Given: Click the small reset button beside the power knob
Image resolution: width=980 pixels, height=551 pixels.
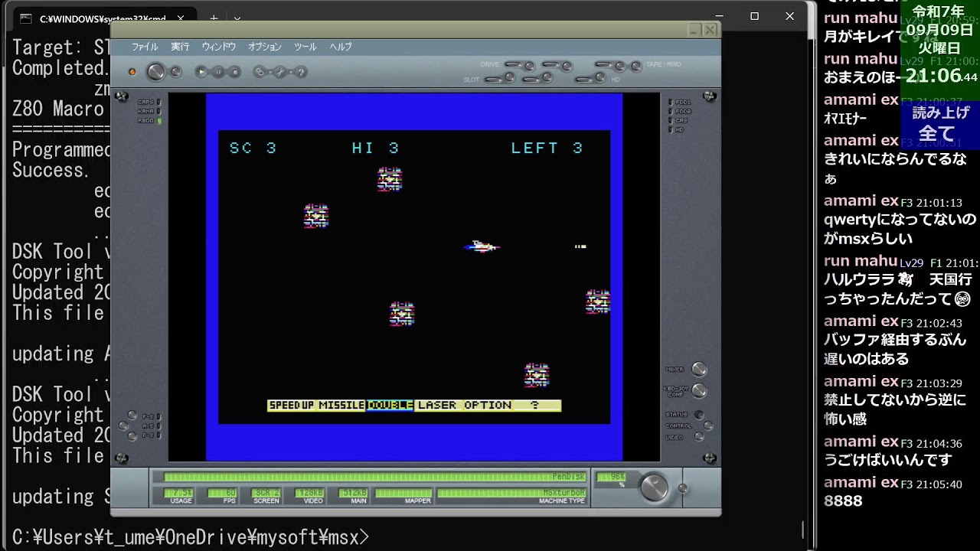Looking at the screenshot, I should tap(176, 72).
